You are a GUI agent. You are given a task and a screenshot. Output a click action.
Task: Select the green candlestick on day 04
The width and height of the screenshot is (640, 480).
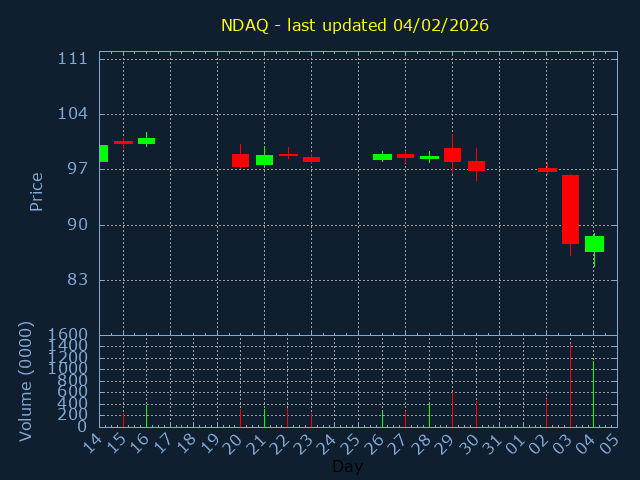(594, 244)
